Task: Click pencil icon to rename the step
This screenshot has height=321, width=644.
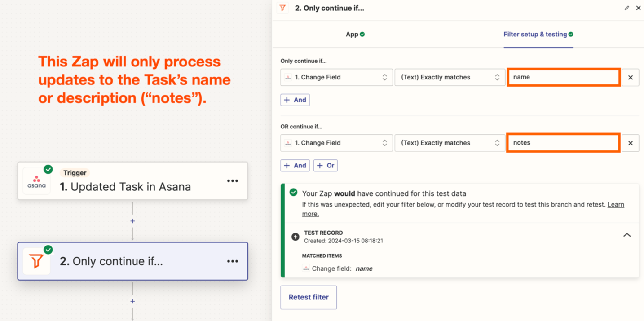Action: pyautogui.click(x=626, y=8)
